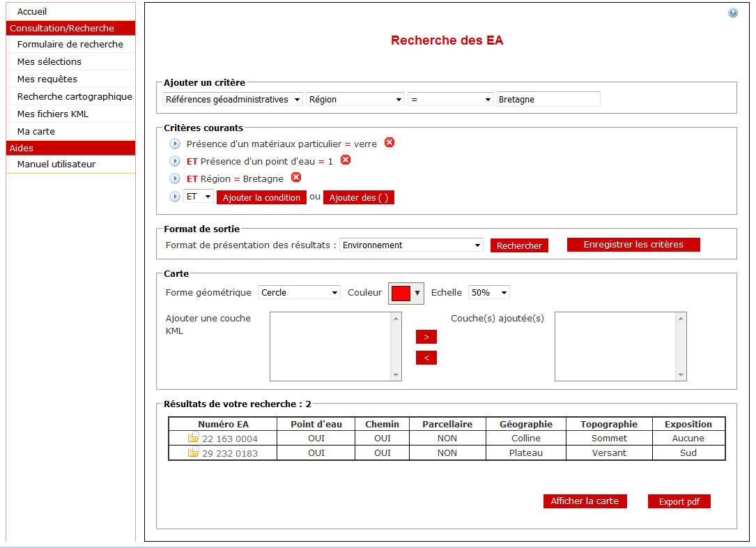Expand the 'Cercle' geometric shape dropdown
Screen dimensions: 756x548
coord(299,293)
